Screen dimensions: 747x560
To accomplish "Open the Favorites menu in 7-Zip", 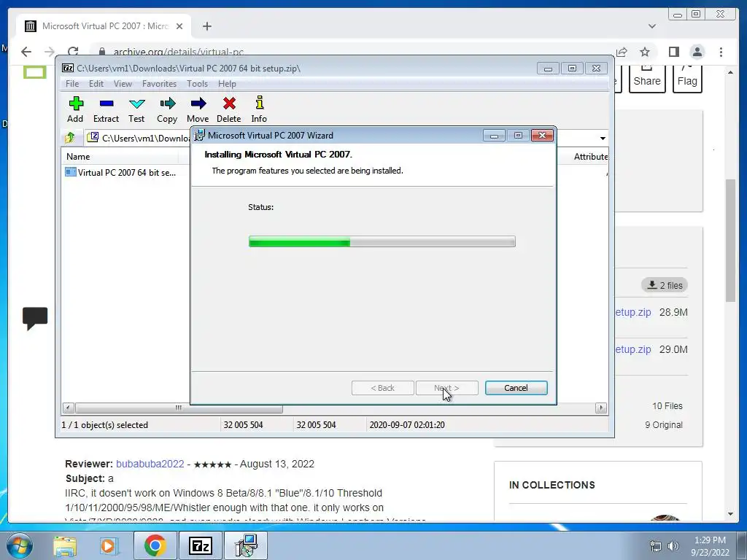I will 160,84.
